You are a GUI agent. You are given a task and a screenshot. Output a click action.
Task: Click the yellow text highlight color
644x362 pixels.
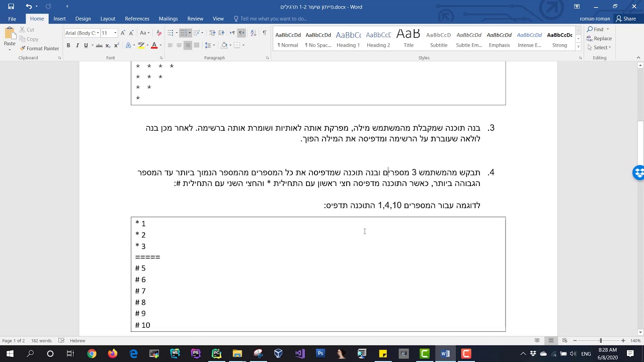click(x=141, y=45)
